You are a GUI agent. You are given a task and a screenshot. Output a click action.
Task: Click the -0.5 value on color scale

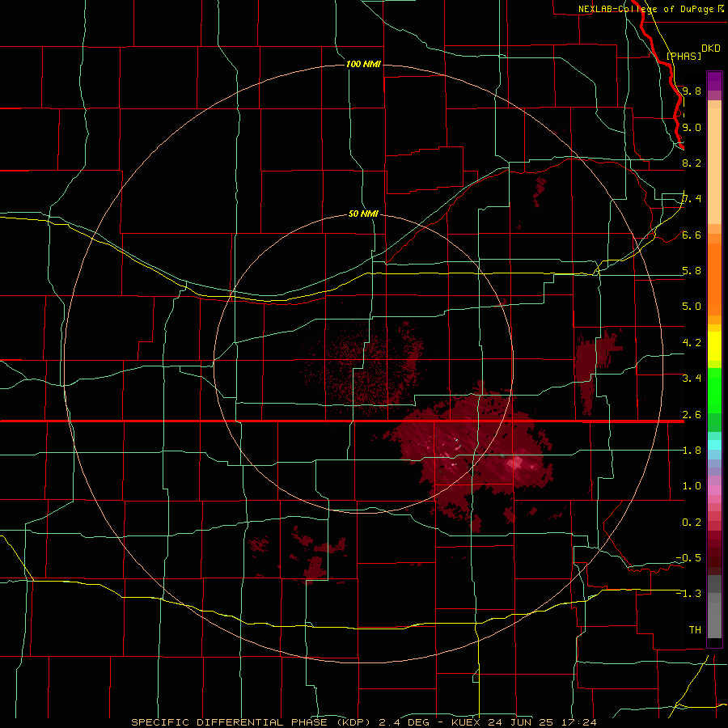(x=688, y=558)
